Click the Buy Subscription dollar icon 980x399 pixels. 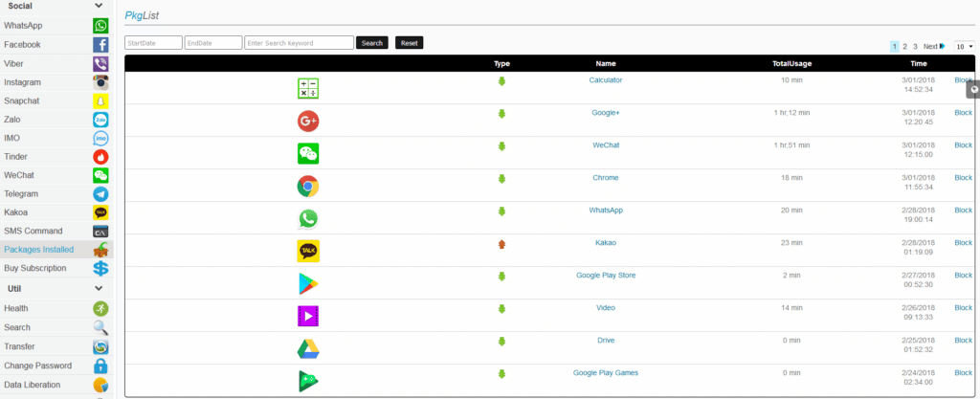coord(100,269)
